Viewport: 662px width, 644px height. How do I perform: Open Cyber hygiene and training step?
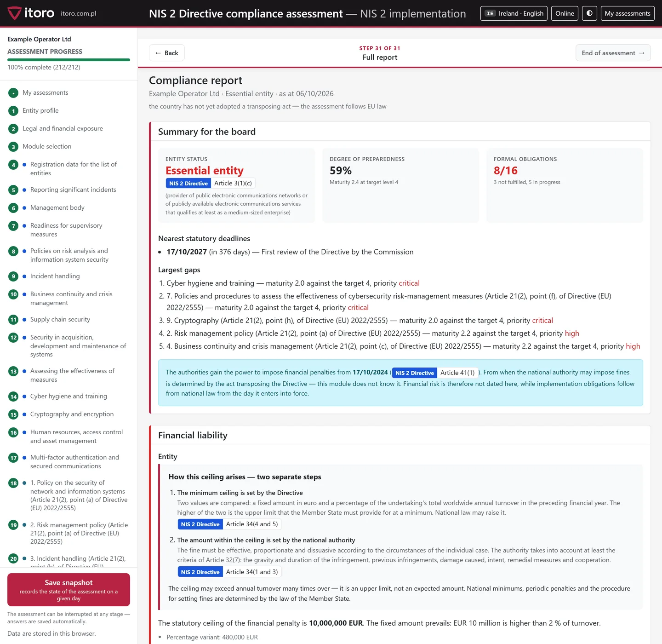(68, 396)
